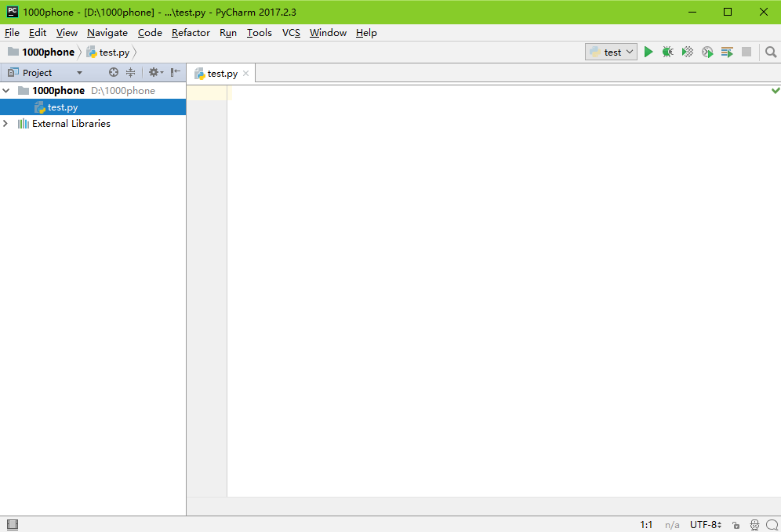Select External Libraries in the project tree
Viewport: 781px width, 532px height.
(93, 124)
